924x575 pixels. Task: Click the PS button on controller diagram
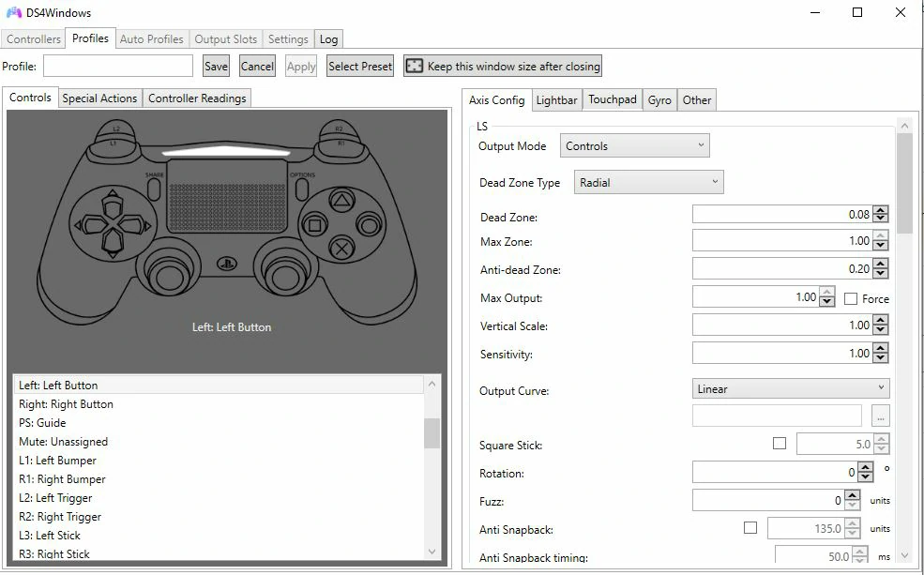tap(226, 265)
